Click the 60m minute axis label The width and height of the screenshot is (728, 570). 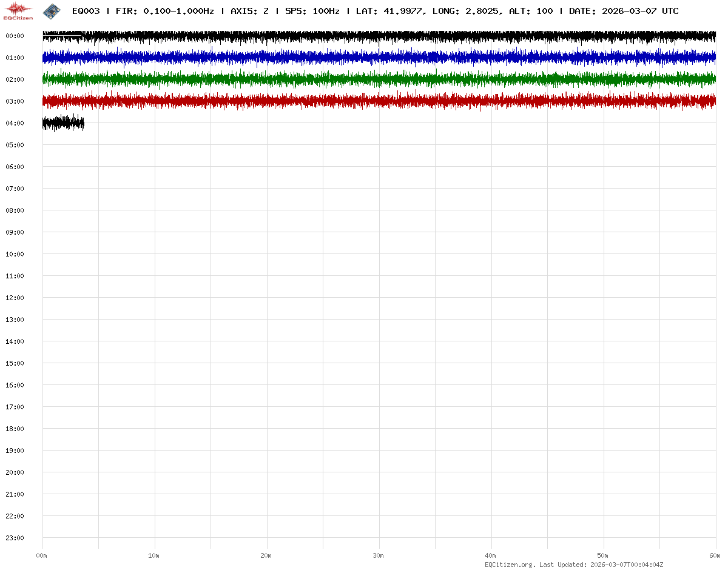[x=715, y=555]
